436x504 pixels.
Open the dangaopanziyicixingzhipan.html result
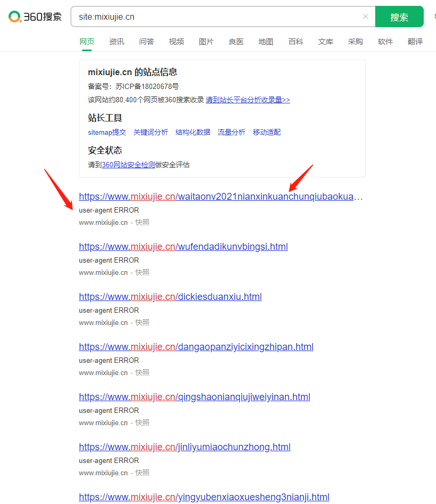(x=196, y=347)
